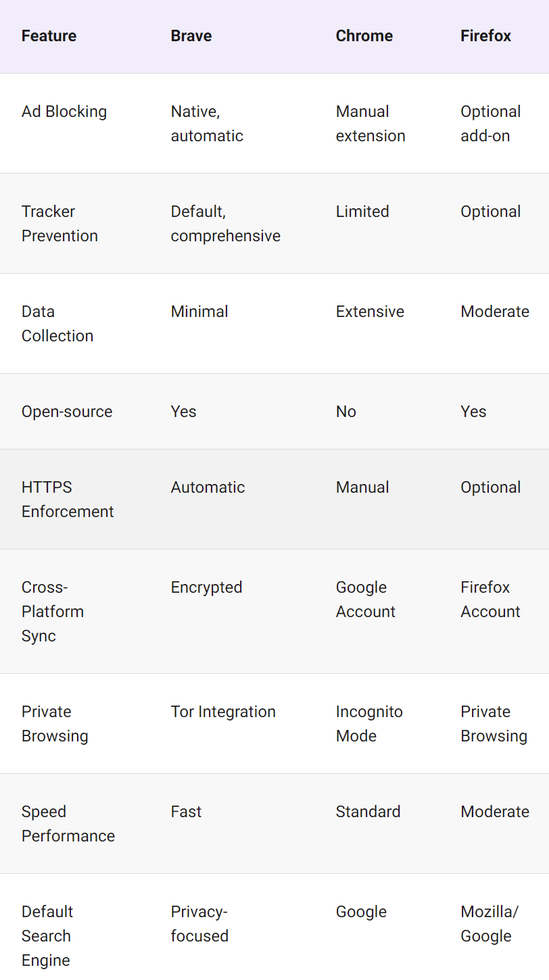Click the 'Tor Integration' cell
The height and width of the screenshot is (980, 549).
(223, 712)
